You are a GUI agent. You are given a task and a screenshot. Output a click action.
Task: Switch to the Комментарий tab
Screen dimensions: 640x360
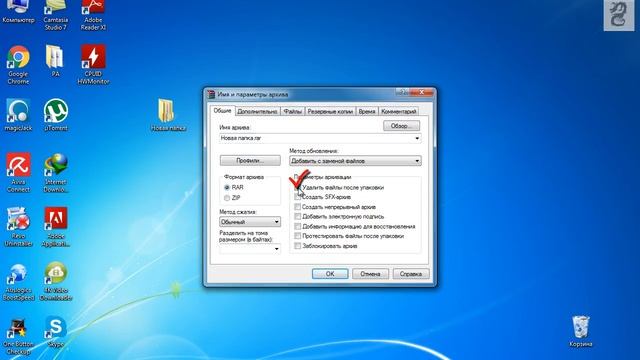click(399, 111)
